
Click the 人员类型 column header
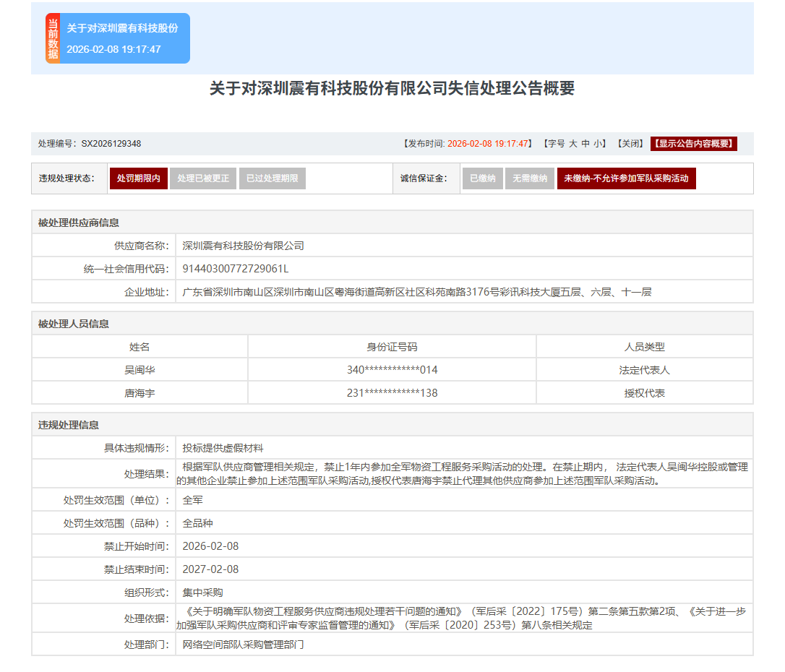click(x=644, y=347)
